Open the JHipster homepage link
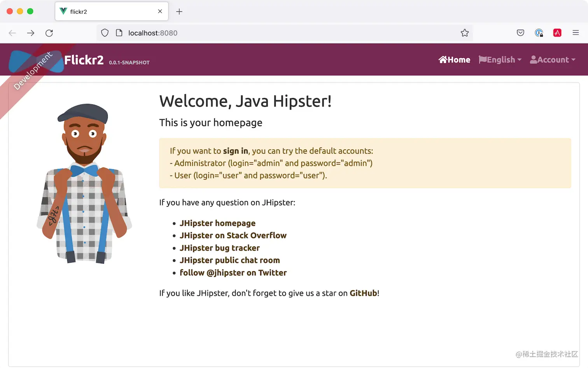Viewport: 588px width, 368px height. pyautogui.click(x=217, y=223)
